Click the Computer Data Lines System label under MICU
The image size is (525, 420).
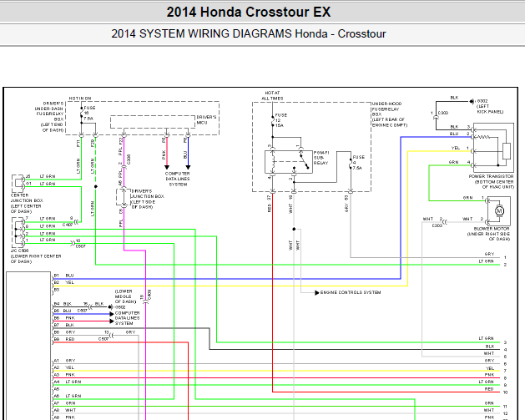[178, 180]
